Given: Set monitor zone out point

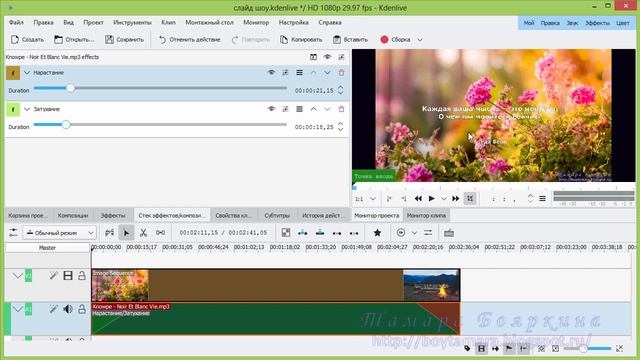Looking at the screenshot, I should pos(403,199).
